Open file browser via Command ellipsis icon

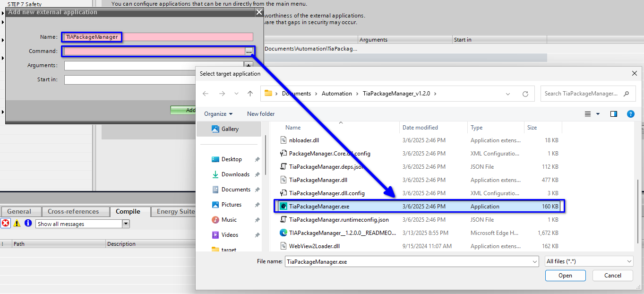pos(249,51)
